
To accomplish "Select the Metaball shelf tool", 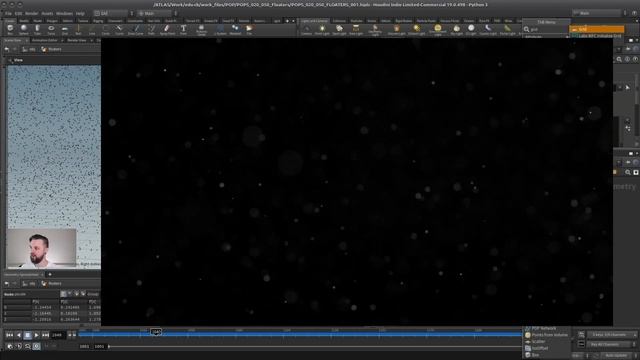I will [235, 29].
